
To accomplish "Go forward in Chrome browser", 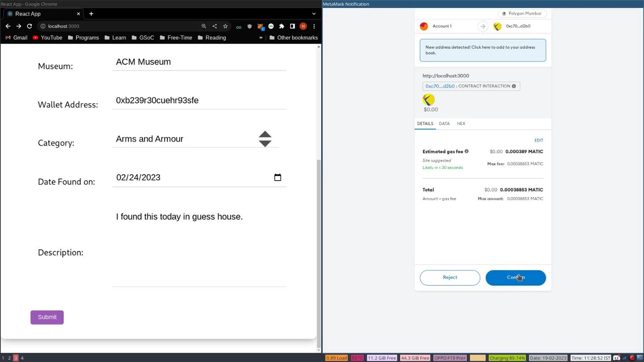I will [19, 26].
